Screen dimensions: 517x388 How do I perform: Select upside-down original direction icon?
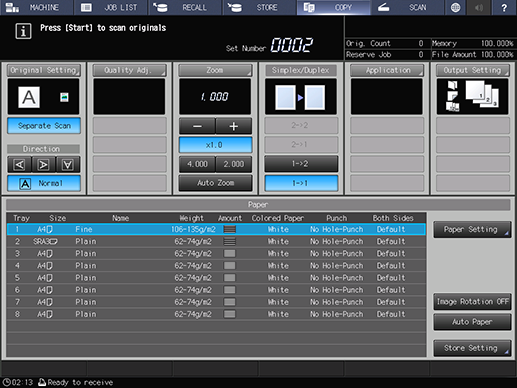[x=68, y=165]
